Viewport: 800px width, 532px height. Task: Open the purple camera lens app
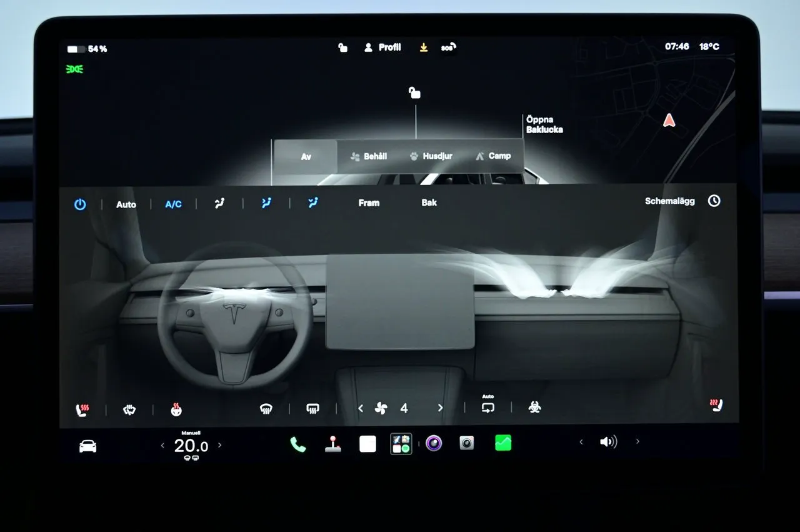click(434, 443)
